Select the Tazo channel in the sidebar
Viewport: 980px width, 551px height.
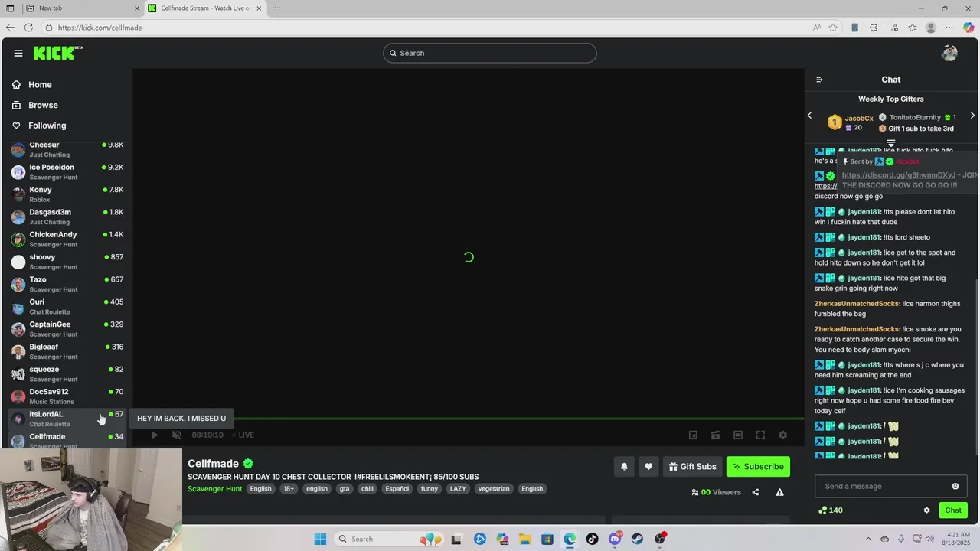point(67,284)
